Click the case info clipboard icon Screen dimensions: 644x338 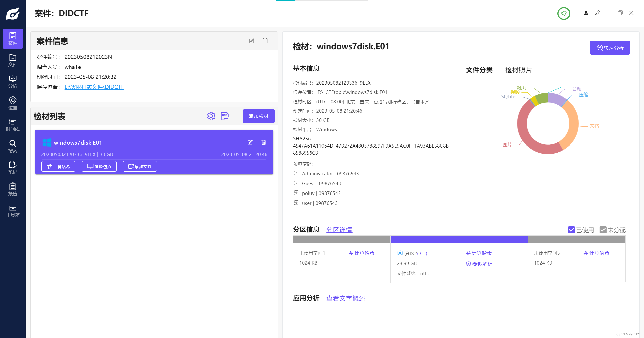(265, 41)
